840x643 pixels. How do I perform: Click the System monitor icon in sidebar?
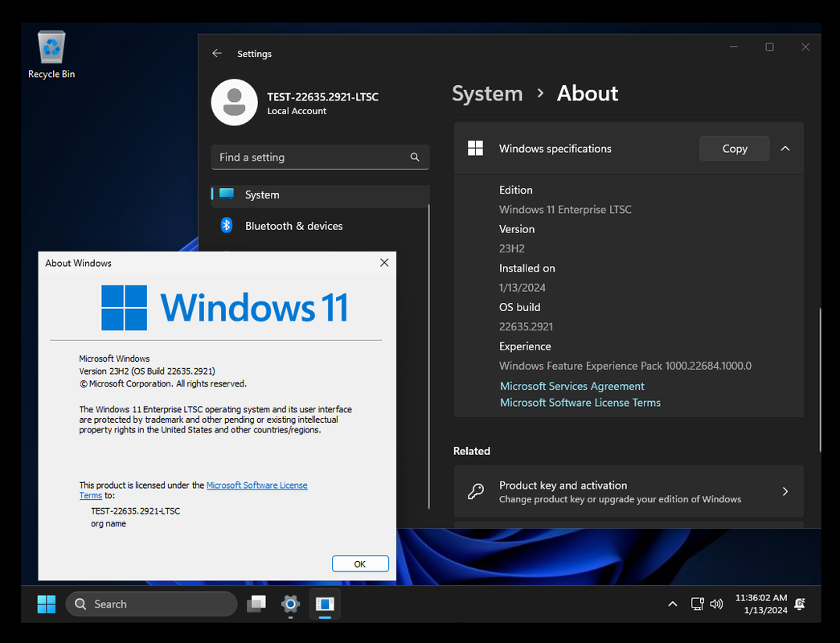coord(227,194)
